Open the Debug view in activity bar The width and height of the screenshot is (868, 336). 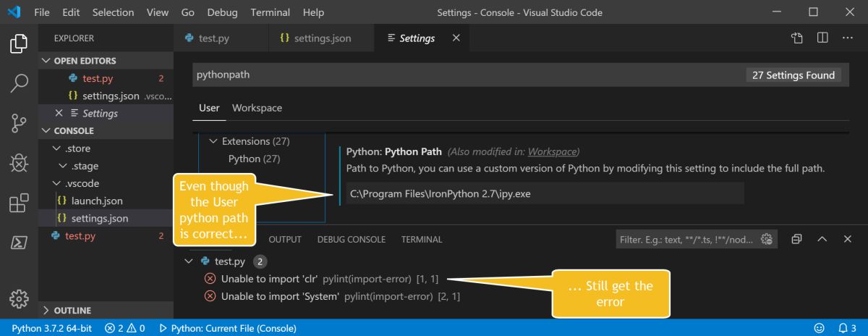click(19, 164)
